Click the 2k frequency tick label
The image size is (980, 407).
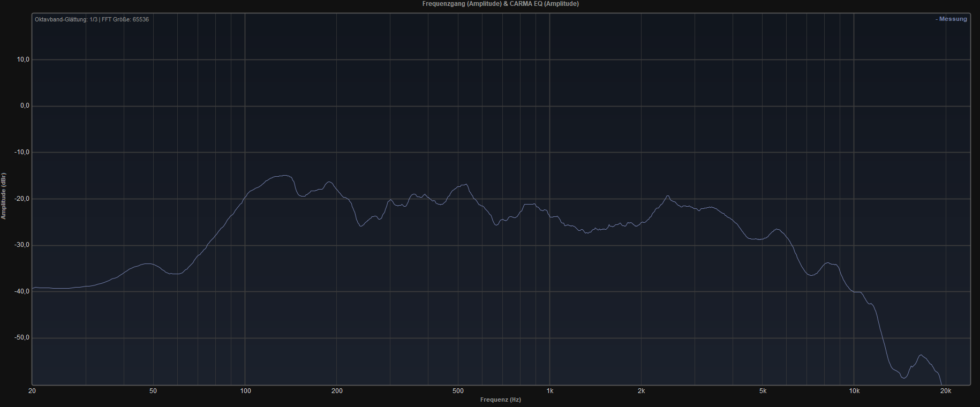[641, 391]
